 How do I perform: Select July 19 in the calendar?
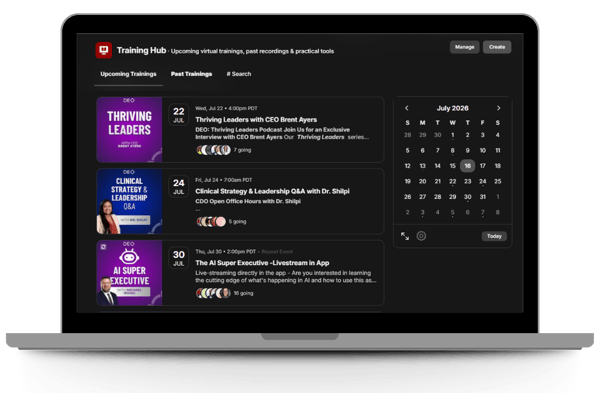[408, 181]
